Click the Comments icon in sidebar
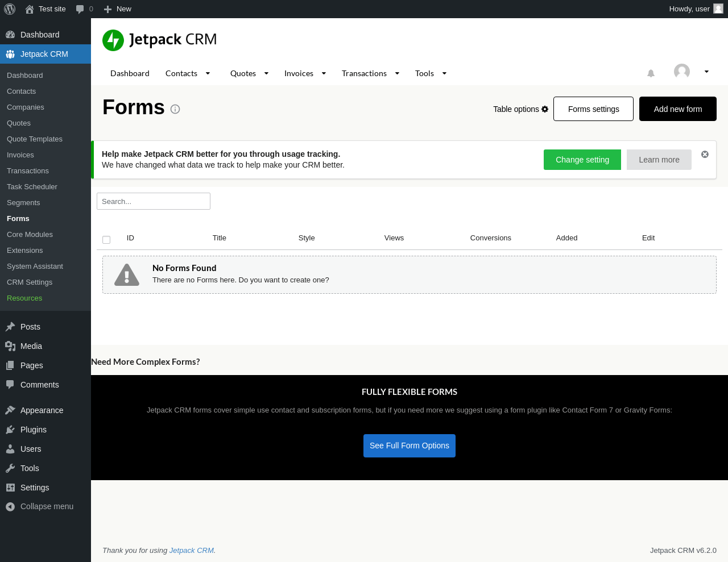The height and width of the screenshot is (562, 728). 10,385
